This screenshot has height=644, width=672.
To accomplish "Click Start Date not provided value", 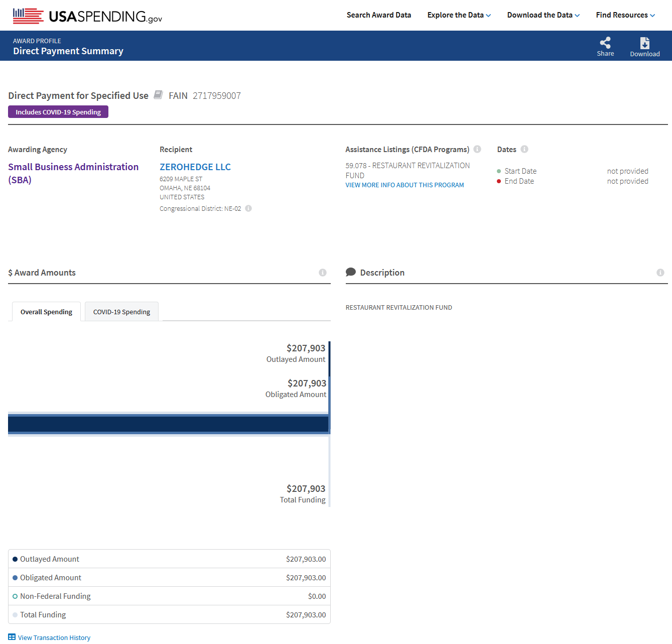I will point(628,171).
